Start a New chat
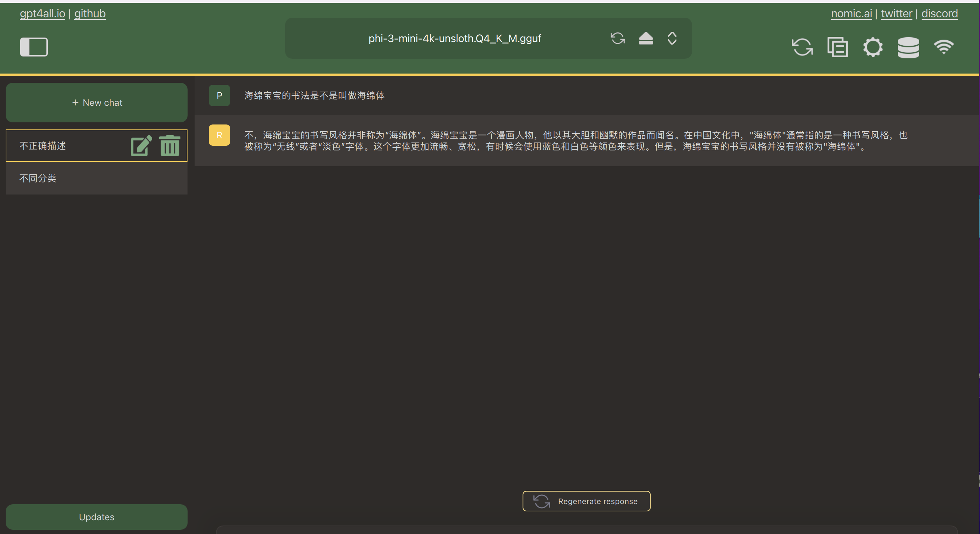Viewport: 980px width, 534px height. point(96,103)
